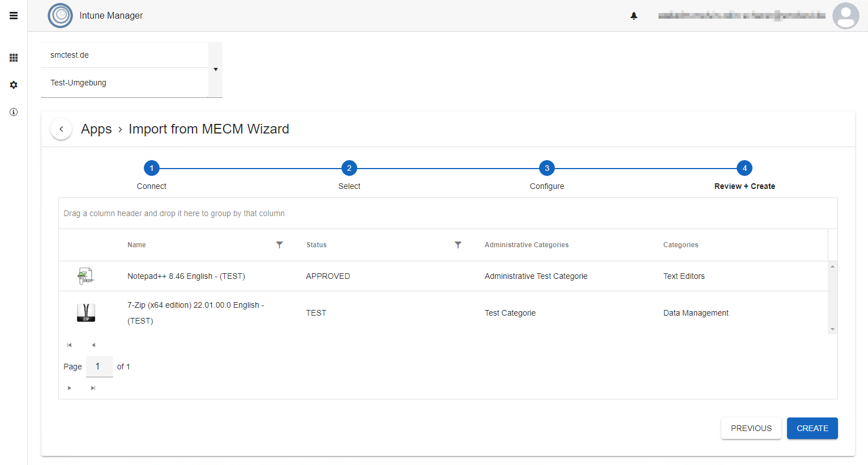Go to last page of grid
This screenshot has height=465, width=868.
click(x=93, y=388)
